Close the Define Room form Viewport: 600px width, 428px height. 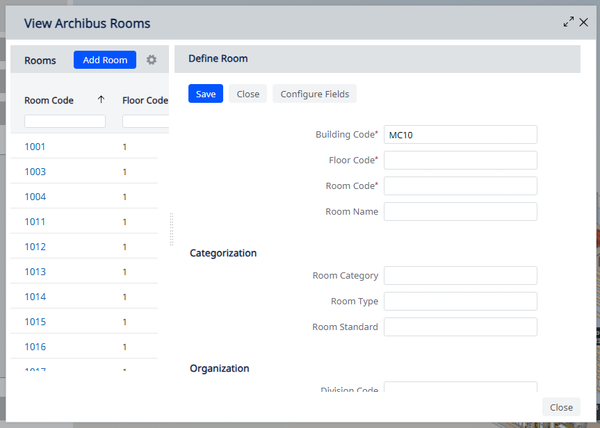[x=248, y=94]
